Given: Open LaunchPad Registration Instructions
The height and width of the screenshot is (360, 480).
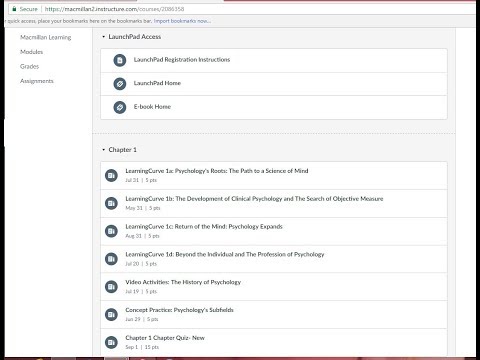Looking at the screenshot, I should (x=182, y=60).
